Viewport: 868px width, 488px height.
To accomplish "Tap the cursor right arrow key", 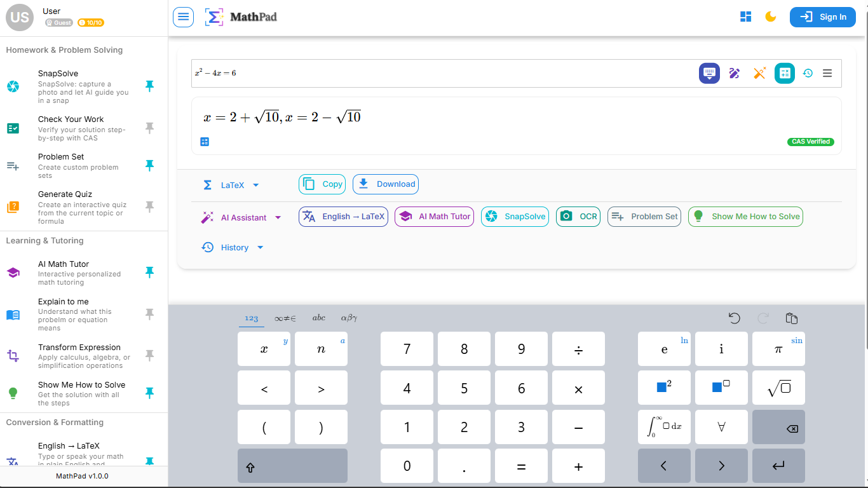I will click(x=721, y=466).
